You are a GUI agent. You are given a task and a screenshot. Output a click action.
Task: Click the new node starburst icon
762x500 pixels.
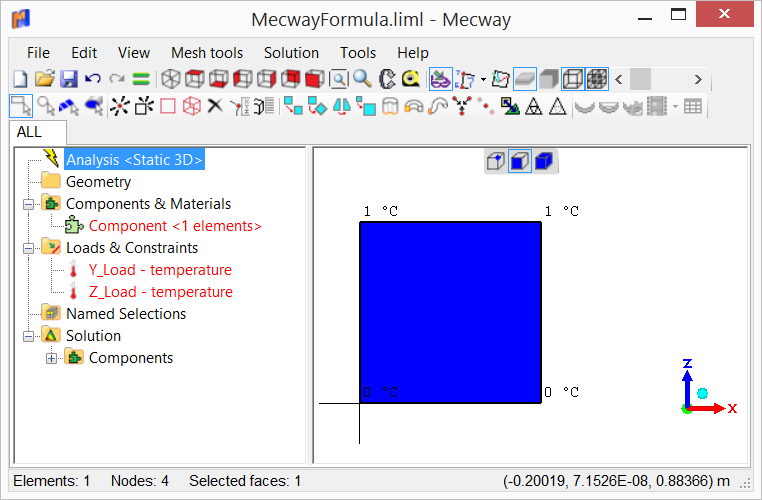[x=120, y=106]
